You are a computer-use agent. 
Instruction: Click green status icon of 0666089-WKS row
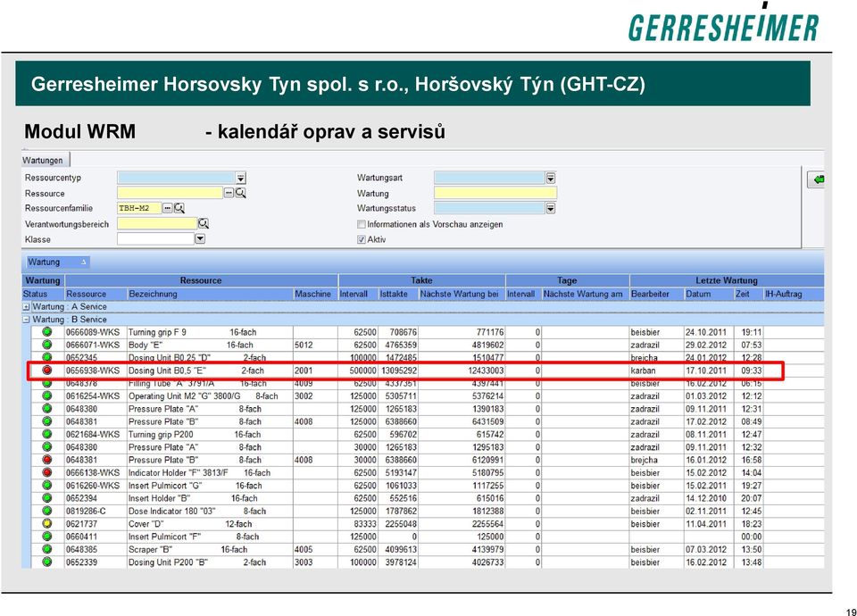pyautogui.click(x=47, y=332)
